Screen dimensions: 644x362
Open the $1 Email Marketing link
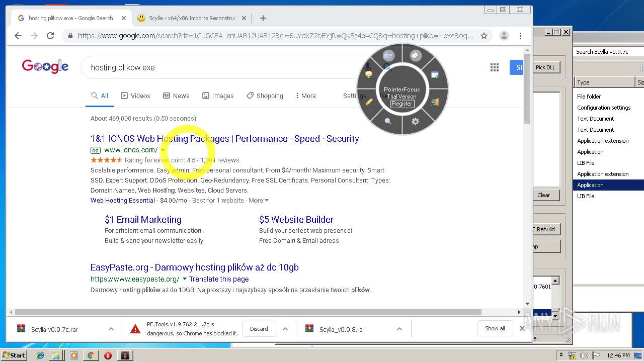coord(143,219)
